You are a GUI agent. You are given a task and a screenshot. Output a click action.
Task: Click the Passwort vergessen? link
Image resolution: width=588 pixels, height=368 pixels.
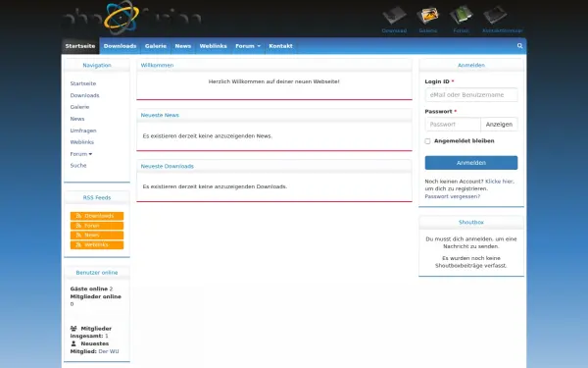pos(452,196)
